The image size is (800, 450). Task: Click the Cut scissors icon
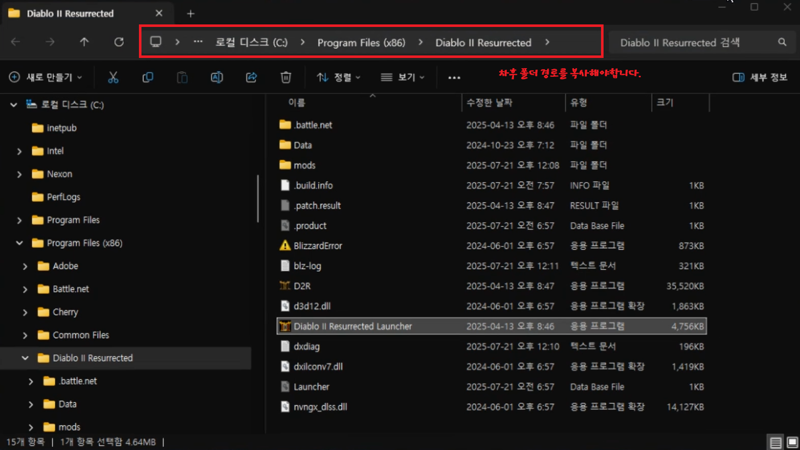(113, 78)
